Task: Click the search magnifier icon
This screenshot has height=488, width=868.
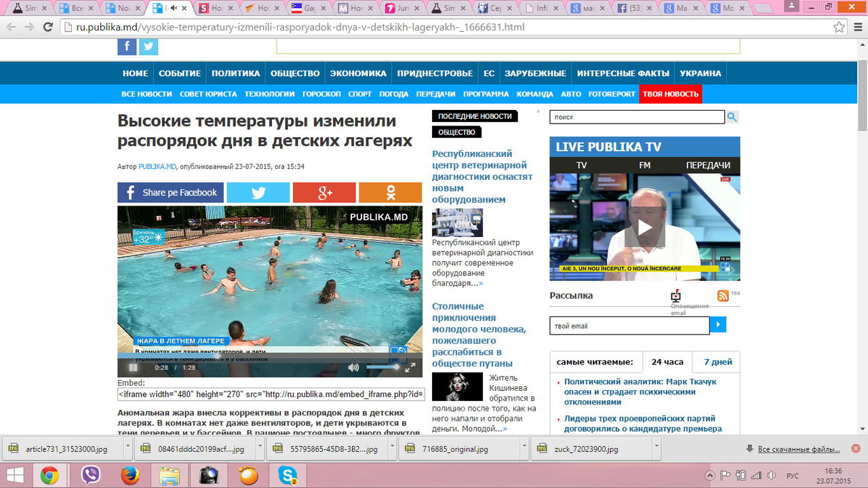Action: point(732,117)
